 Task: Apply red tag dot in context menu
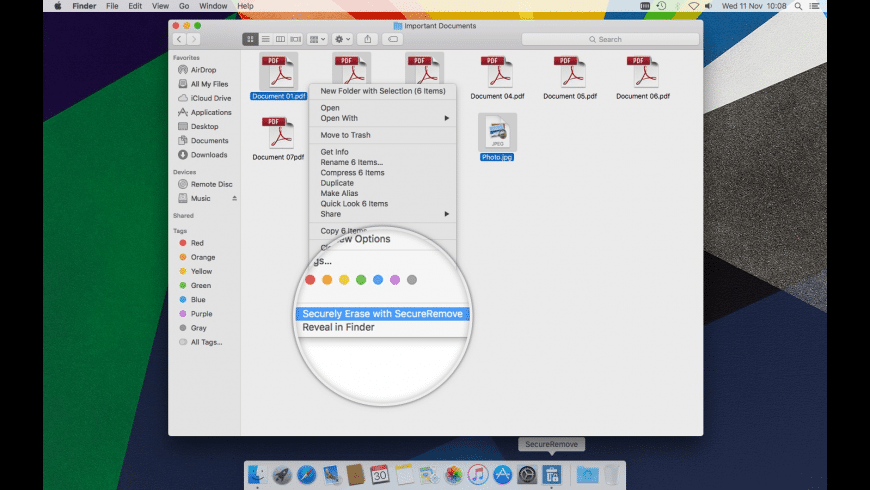[x=310, y=280]
